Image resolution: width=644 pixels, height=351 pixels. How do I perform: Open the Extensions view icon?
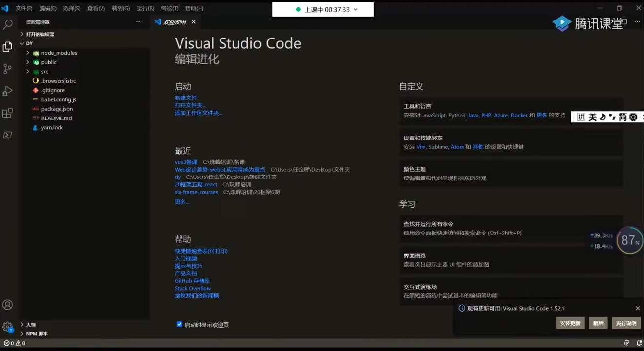coord(7,113)
